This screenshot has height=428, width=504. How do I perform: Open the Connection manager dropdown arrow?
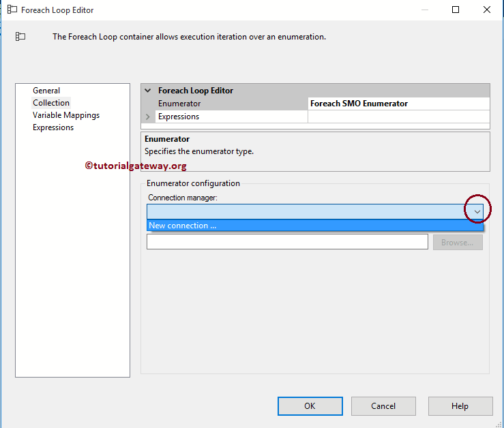tap(477, 212)
